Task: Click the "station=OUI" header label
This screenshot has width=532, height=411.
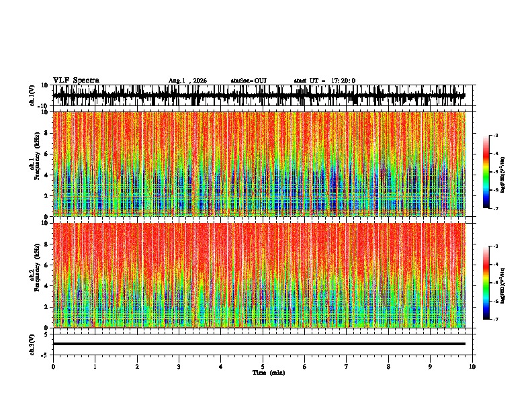Action: [249, 81]
